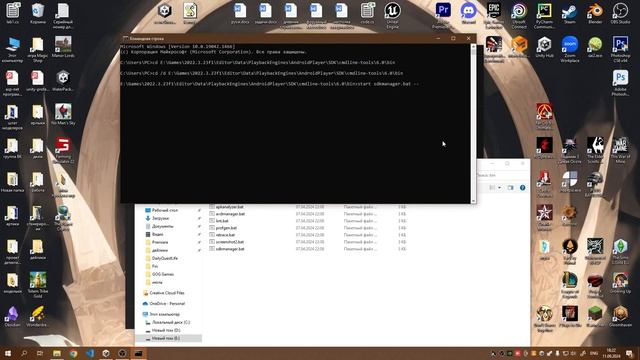
Task: Select lint.bat in Explorer file list
Action: [x=222, y=221]
